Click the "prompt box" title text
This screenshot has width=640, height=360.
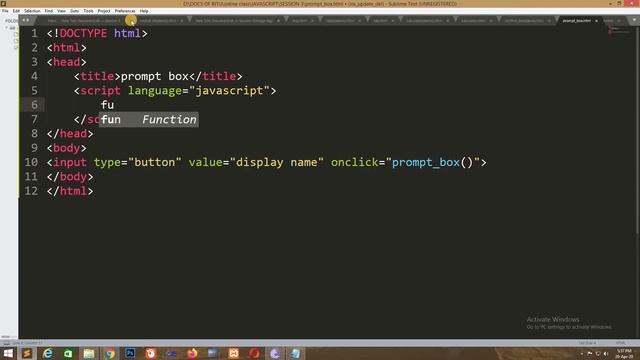coord(155,76)
